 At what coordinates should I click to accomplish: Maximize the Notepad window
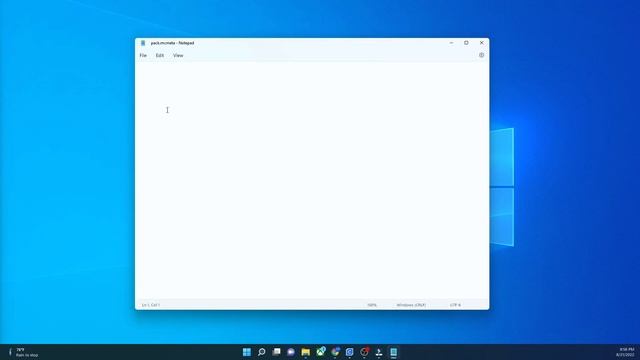[466, 43]
